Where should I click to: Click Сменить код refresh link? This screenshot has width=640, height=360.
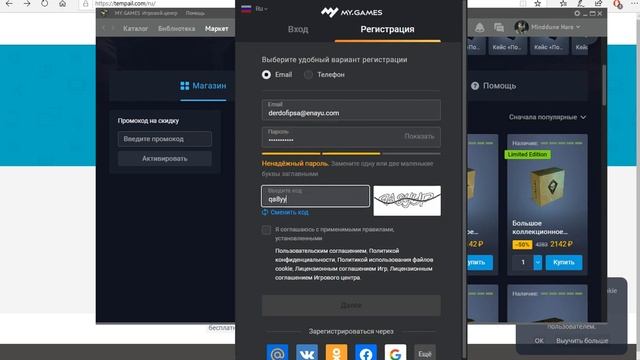tap(285, 212)
